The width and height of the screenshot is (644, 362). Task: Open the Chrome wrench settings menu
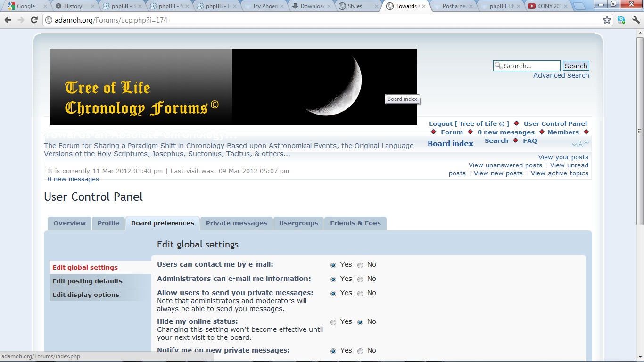tap(636, 20)
